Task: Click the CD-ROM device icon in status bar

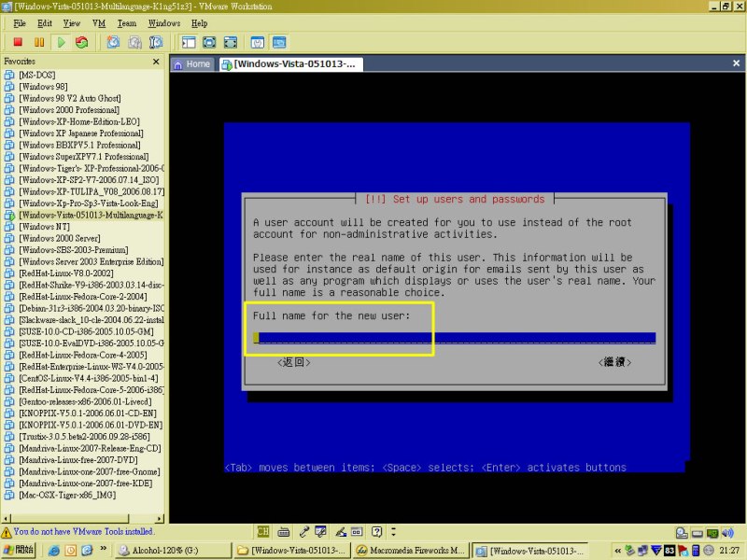Action: 682,533
